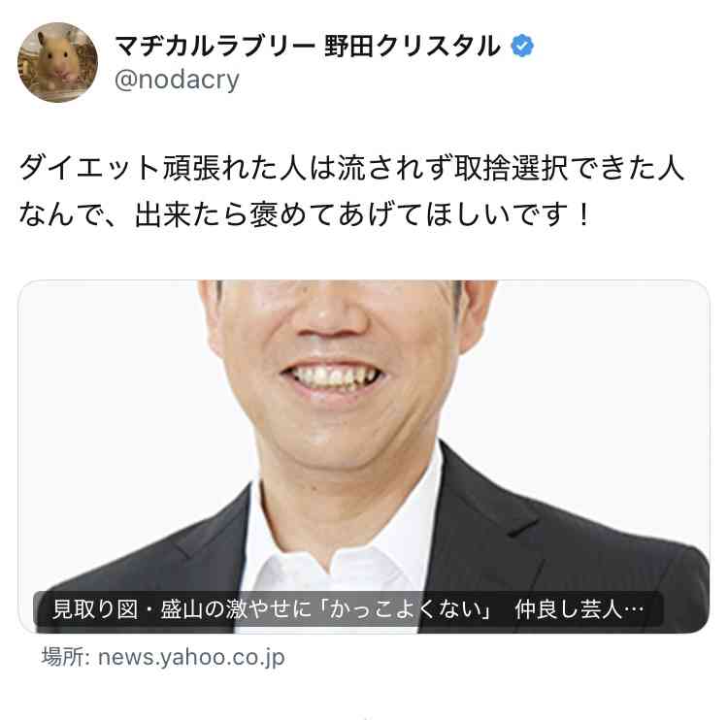Open the Yahoo news link card photo
This screenshot has height=720, width=728.
[364, 456]
